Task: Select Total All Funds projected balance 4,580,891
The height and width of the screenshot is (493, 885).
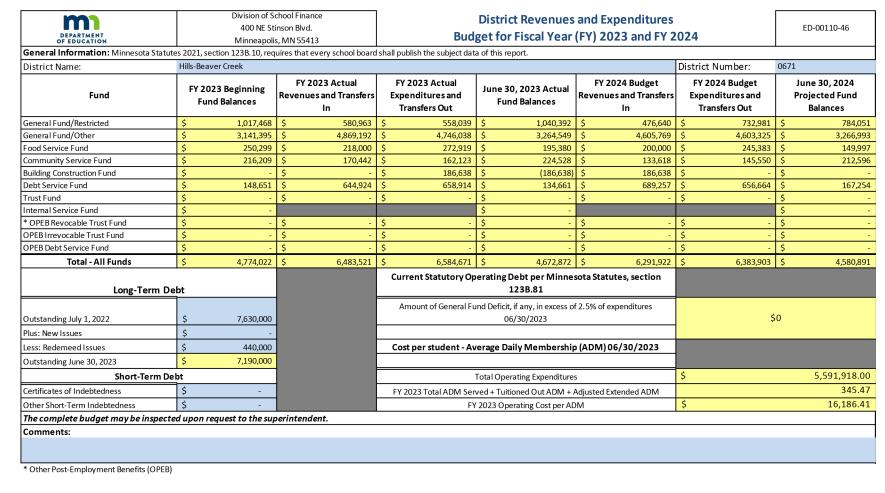Action: (826, 262)
